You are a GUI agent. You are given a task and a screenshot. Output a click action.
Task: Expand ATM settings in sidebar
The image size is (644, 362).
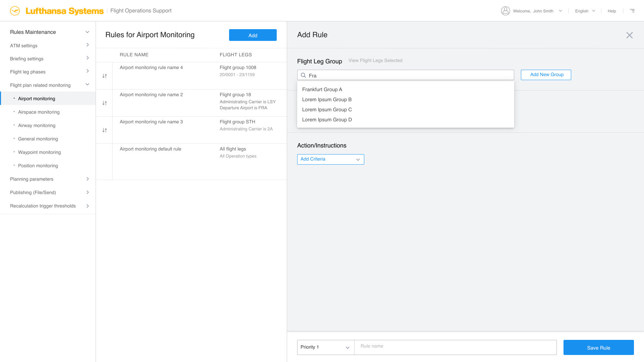click(x=88, y=45)
